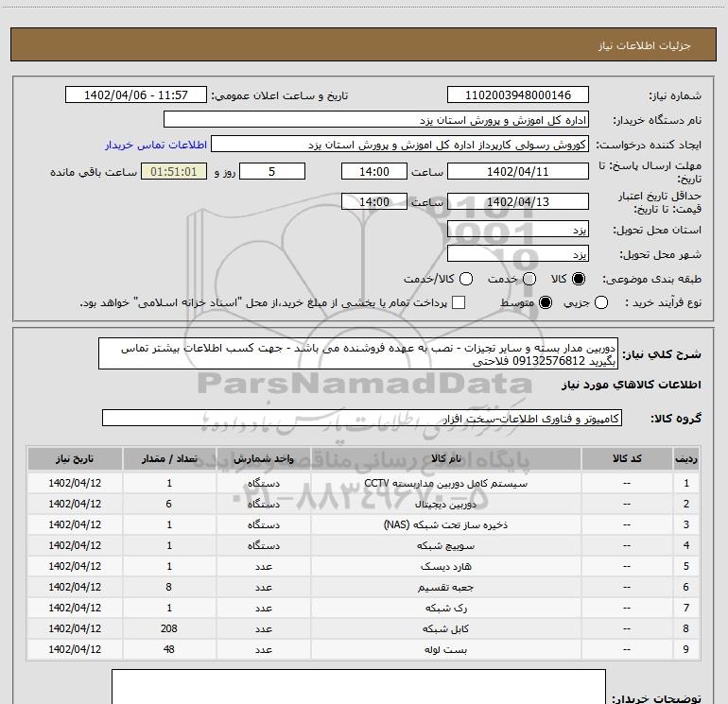
Task: Select the رک شبکه item name
Action: tap(445, 608)
